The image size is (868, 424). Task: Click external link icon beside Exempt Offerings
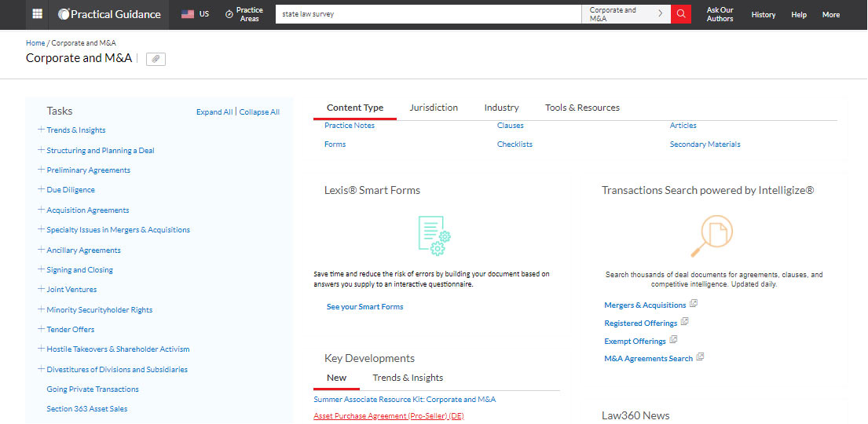(673, 340)
